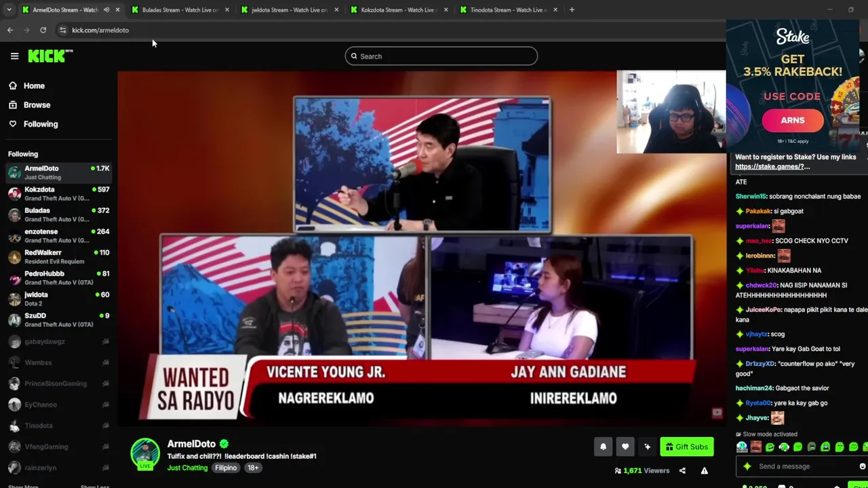Click the sparkle subscribe icon button
Image resolution: width=868 pixels, height=488 pixels.
[x=647, y=447]
